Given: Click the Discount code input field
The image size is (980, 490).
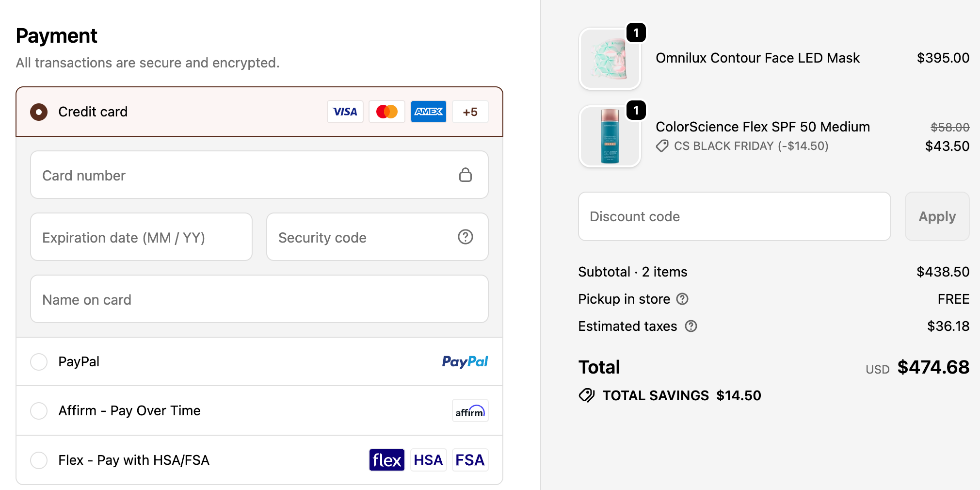Looking at the screenshot, I should (734, 216).
